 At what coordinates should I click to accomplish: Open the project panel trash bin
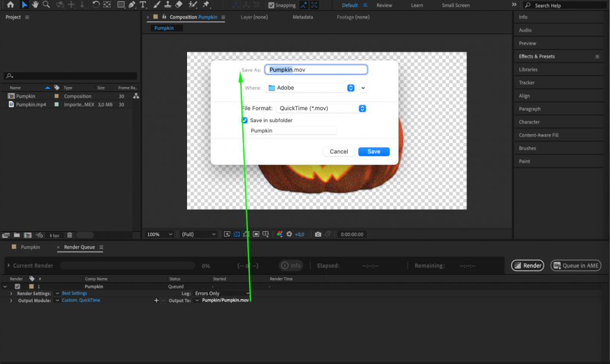point(69,234)
